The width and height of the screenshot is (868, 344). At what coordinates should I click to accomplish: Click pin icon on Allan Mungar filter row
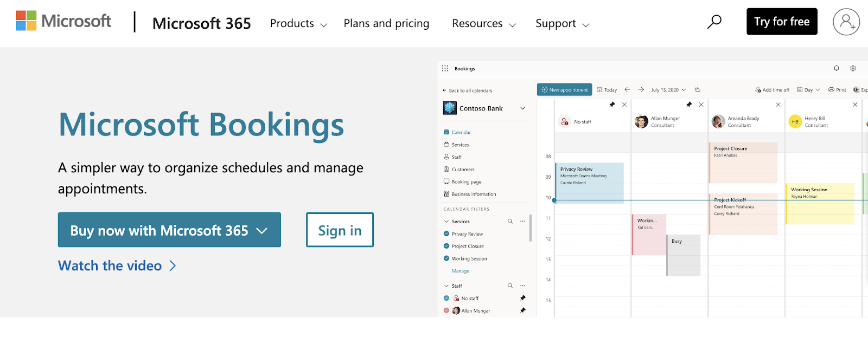pyautogui.click(x=523, y=310)
